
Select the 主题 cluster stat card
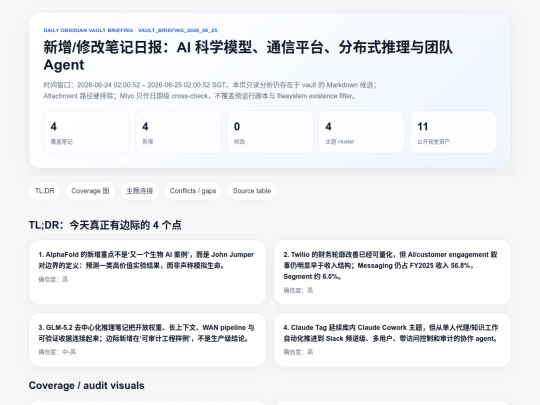pyautogui.click(x=361, y=132)
